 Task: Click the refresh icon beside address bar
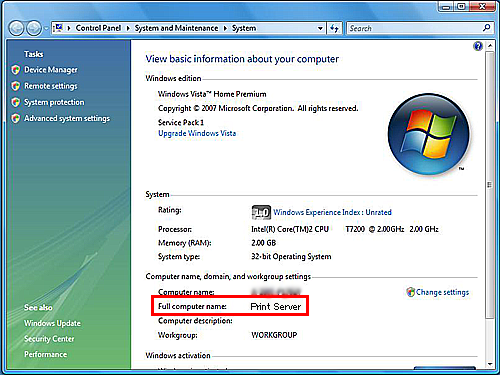(x=334, y=28)
